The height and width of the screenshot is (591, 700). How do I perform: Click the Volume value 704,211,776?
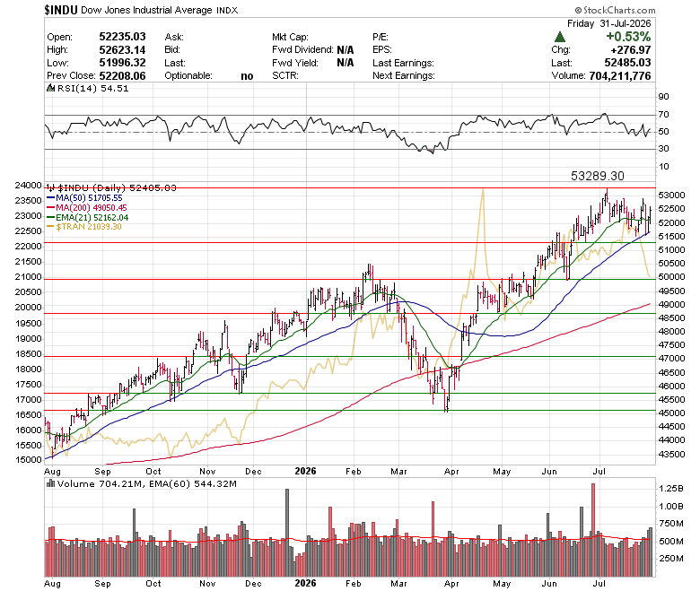pos(620,76)
